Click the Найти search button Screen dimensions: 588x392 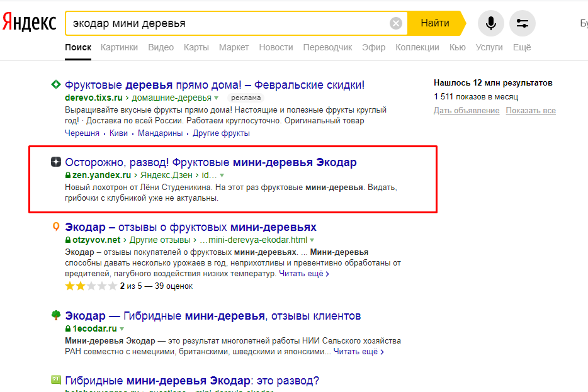click(435, 23)
